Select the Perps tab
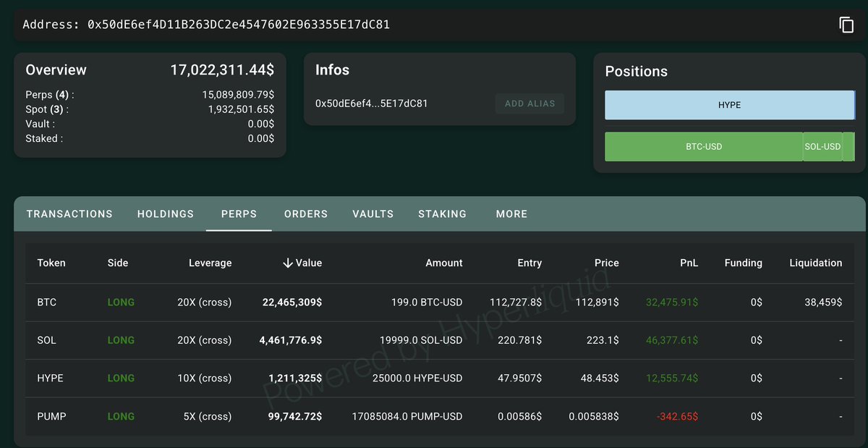This screenshot has width=868, height=448. pyautogui.click(x=239, y=214)
